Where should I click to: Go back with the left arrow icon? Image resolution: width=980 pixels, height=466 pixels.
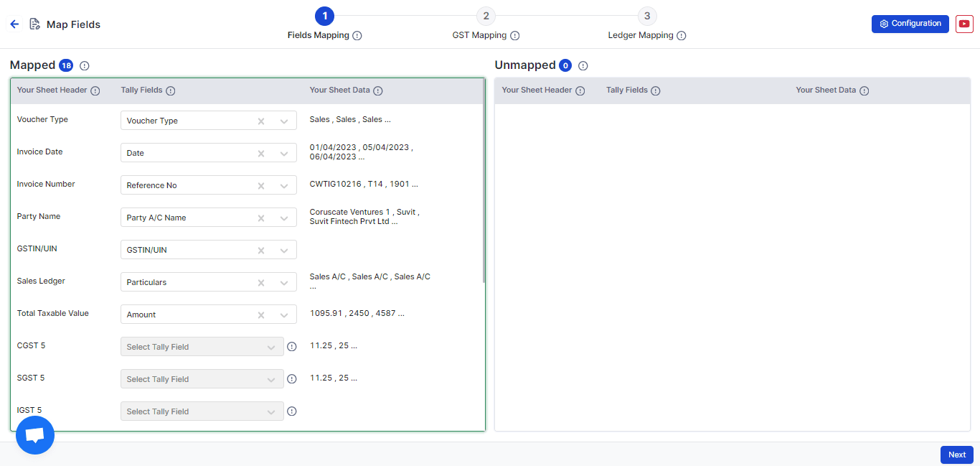coord(14,24)
